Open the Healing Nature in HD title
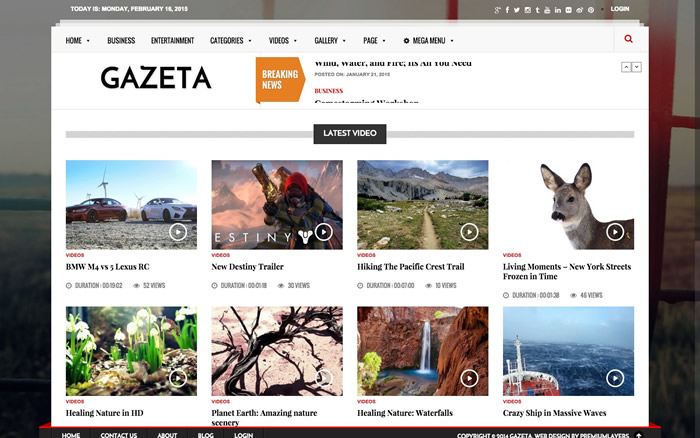Viewport: 700px width, 438px height. click(104, 413)
